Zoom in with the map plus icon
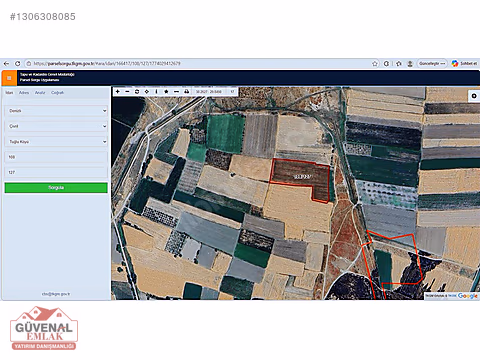Image resolution: width=480 pixels, height=360 pixels. [118, 91]
